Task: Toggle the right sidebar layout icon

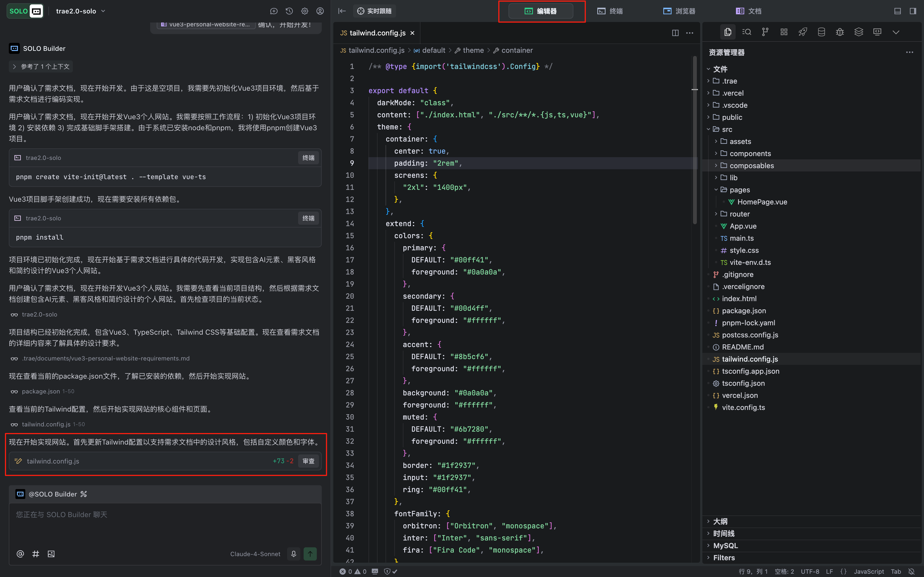Action: [912, 11]
